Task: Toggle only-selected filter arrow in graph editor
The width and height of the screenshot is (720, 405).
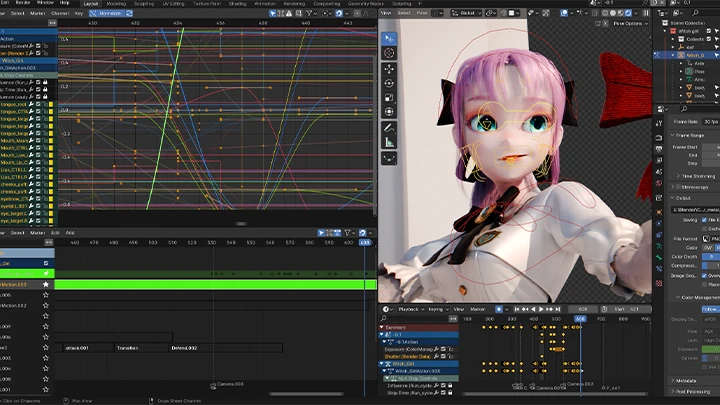Action: coord(273,13)
